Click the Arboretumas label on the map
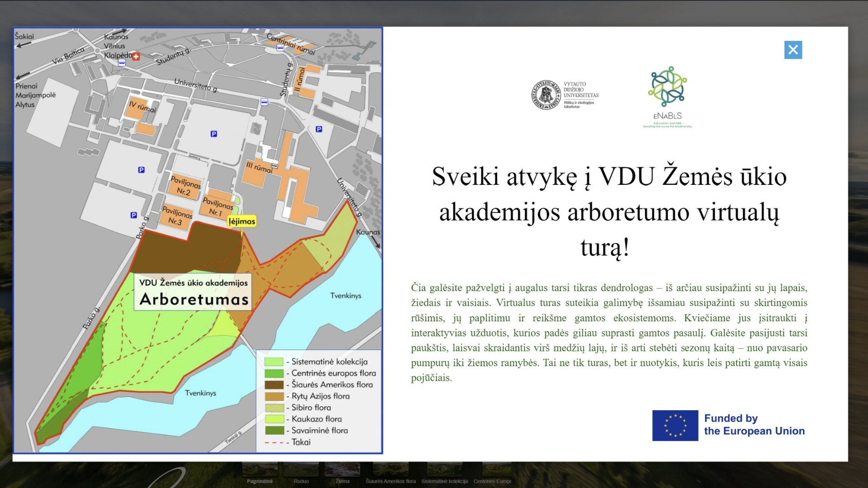This screenshot has width=868, height=488. coord(194,299)
